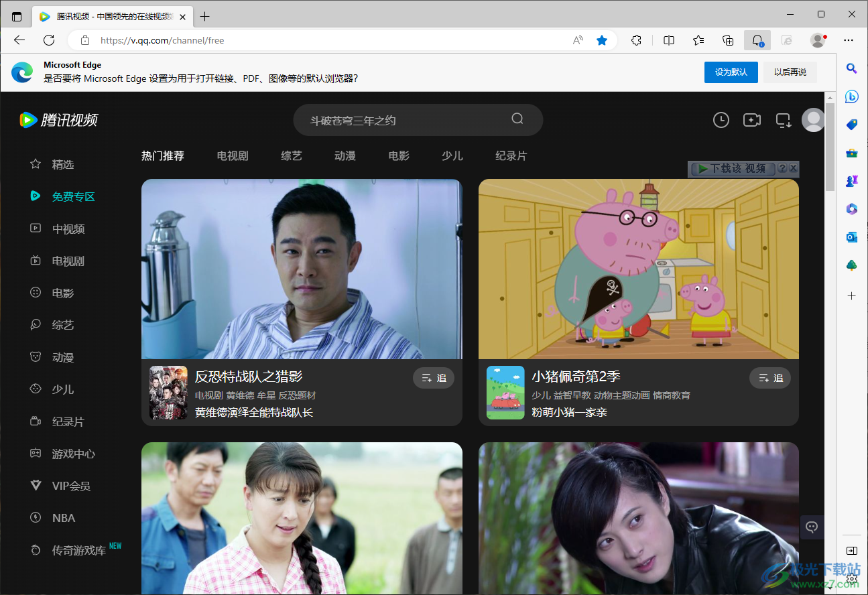Click the magnifier search icon in search box
This screenshot has height=595, width=868.
coord(517,119)
